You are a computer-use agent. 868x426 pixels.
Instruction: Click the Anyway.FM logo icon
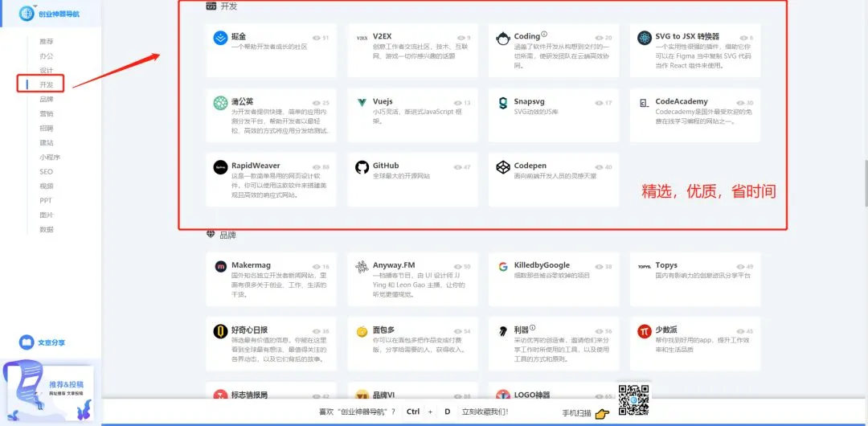[362, 267]
